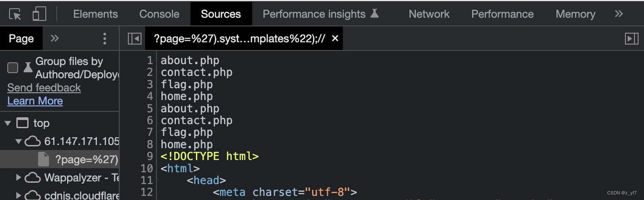This screenshot has width=644, height=200.
Task: Select the ?page=%27 file in tree
Action: 86,159
